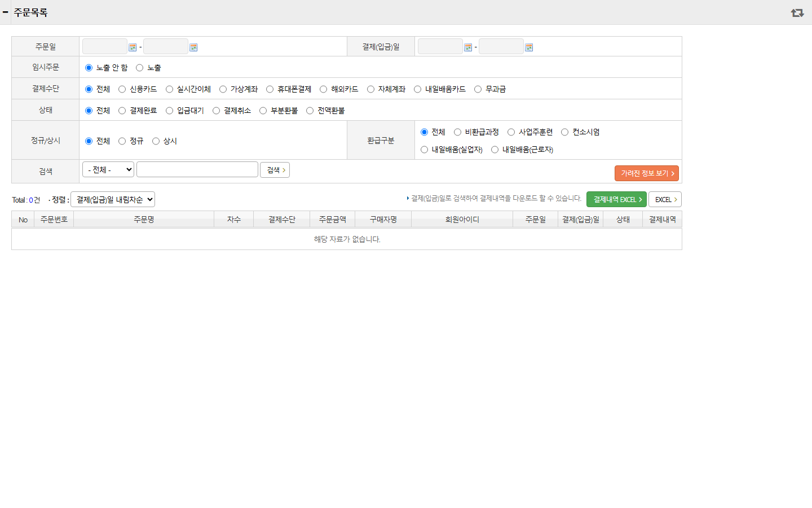The width and height of the screenshot is (812, 508).
Task: Click the 검색 button
Action: 275,170
